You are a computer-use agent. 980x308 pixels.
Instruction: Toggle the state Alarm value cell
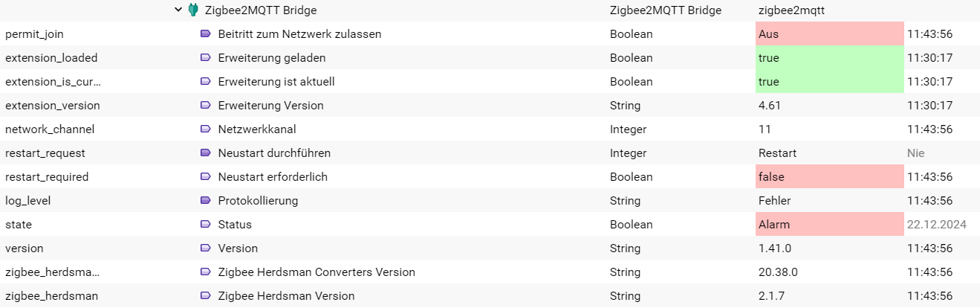click(x=829, y=225)
